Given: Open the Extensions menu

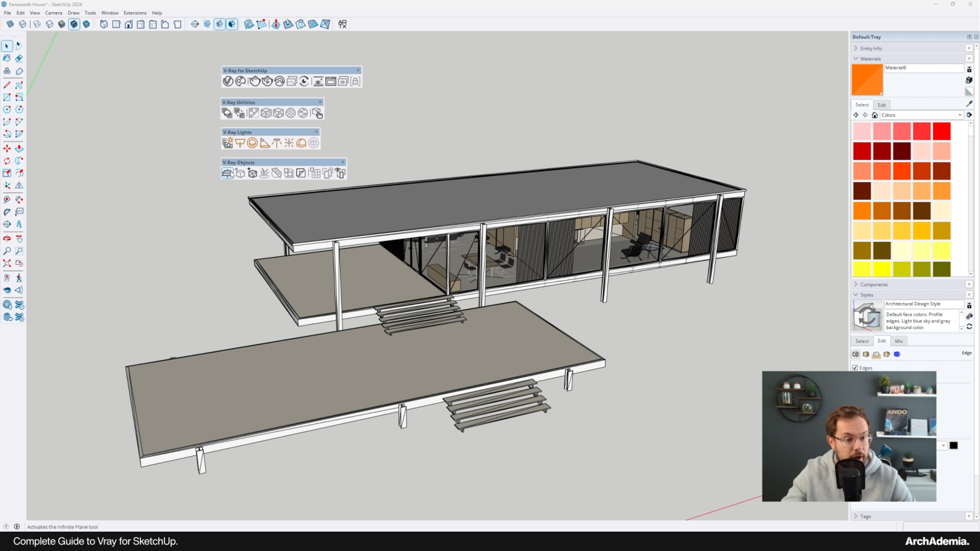Looking at the screenshot, I should coord(135,13).
